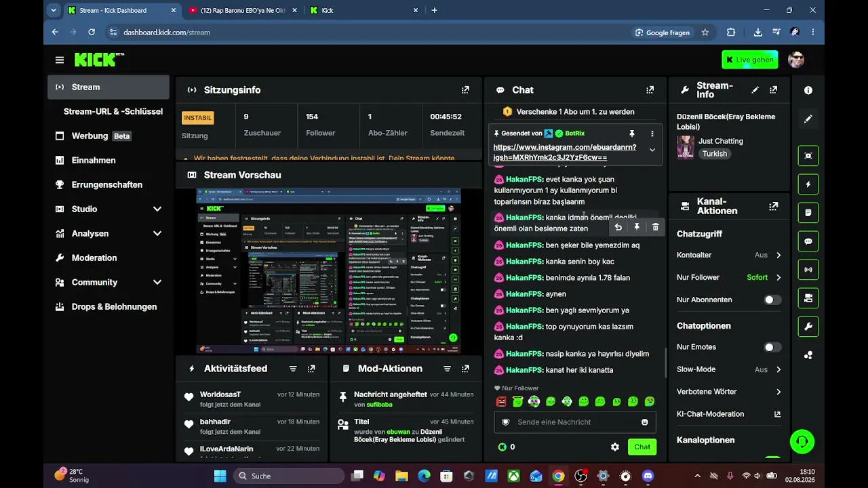Open Stream-URL & -Schlüssel page

coord(113,111)
